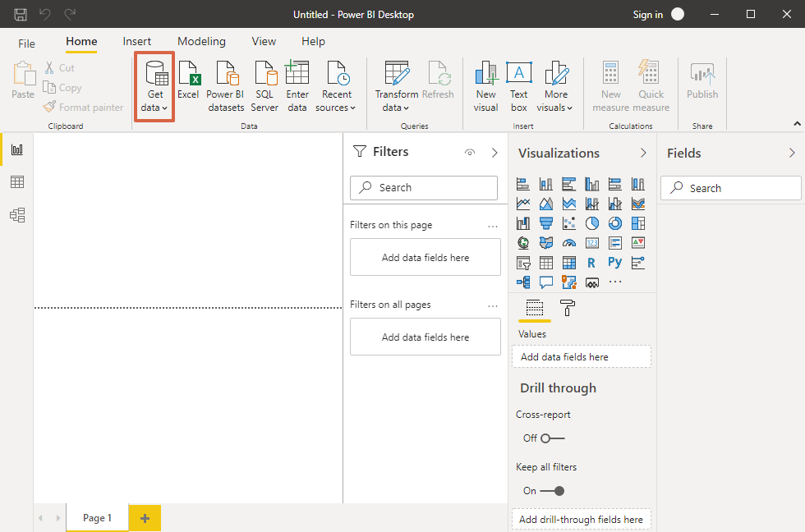Add a New visual
This screenshot has height=532, width=805.
(486, 75)
